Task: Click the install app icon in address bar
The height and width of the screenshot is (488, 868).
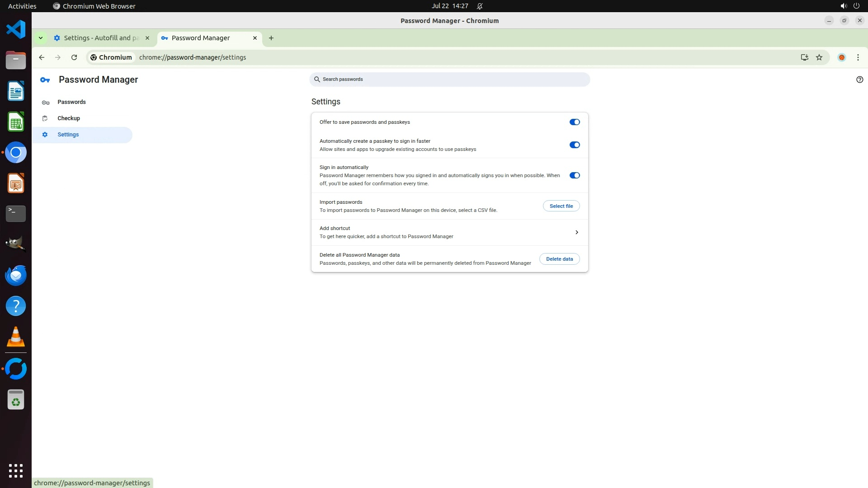Action: tap(804, 57)
